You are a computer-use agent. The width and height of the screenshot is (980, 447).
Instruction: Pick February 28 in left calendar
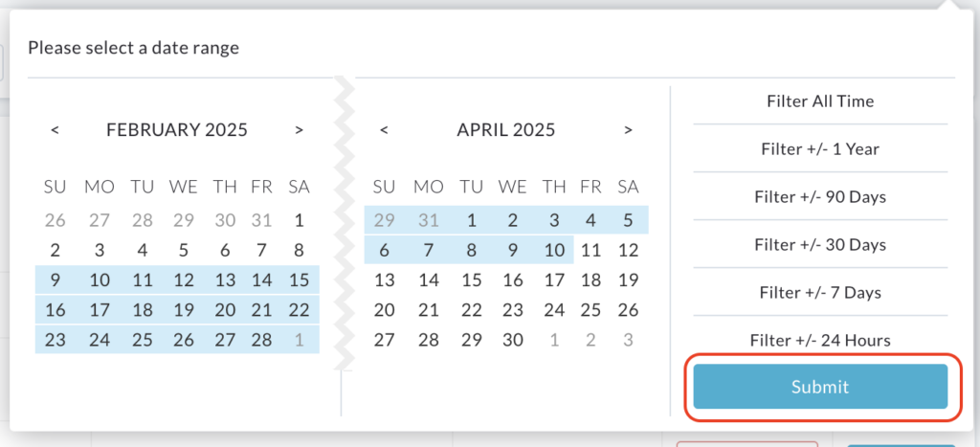click(262, 340)
